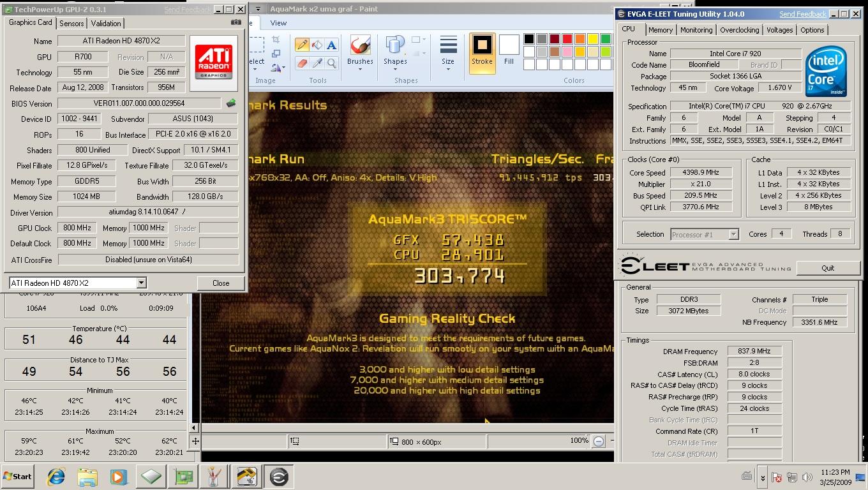Viewport: 868px width, 490px height.
Task: Select the Magnifier tool in Paint
Action: (331, 63)
